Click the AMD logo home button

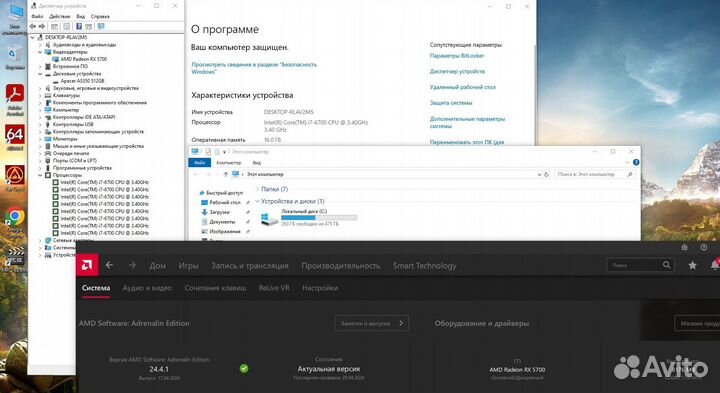[x=87, y=265]
